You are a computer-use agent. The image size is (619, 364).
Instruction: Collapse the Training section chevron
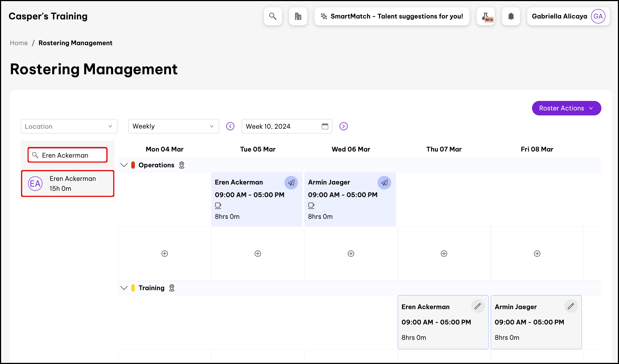124,288
